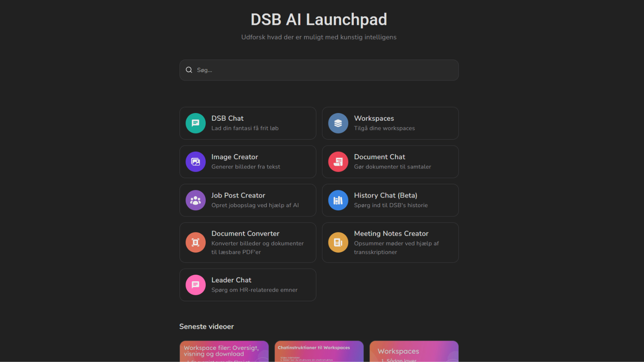The image size is (644, 362).
Task: Go to Workspaces via its title
Action: click(x=374, y=118)
